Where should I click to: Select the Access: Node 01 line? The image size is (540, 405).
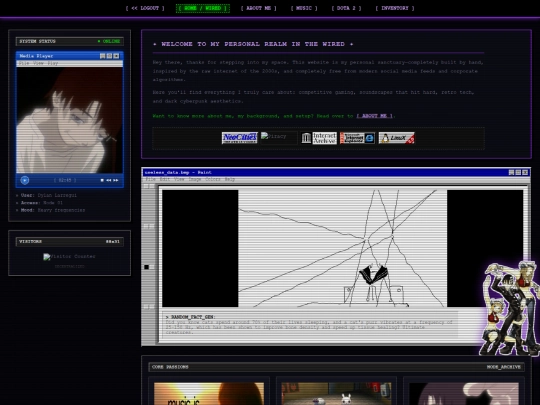pos(39,203)
